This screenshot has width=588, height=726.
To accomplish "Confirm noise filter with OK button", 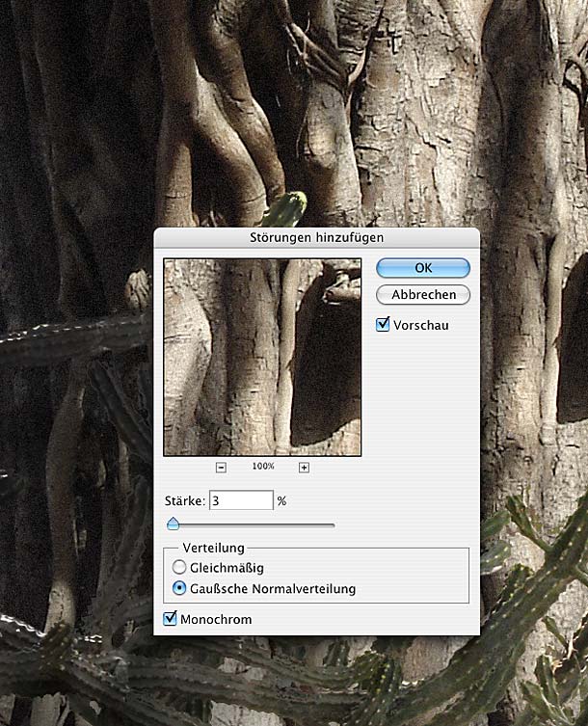I will pyautogui.click(x=423, y=268).
